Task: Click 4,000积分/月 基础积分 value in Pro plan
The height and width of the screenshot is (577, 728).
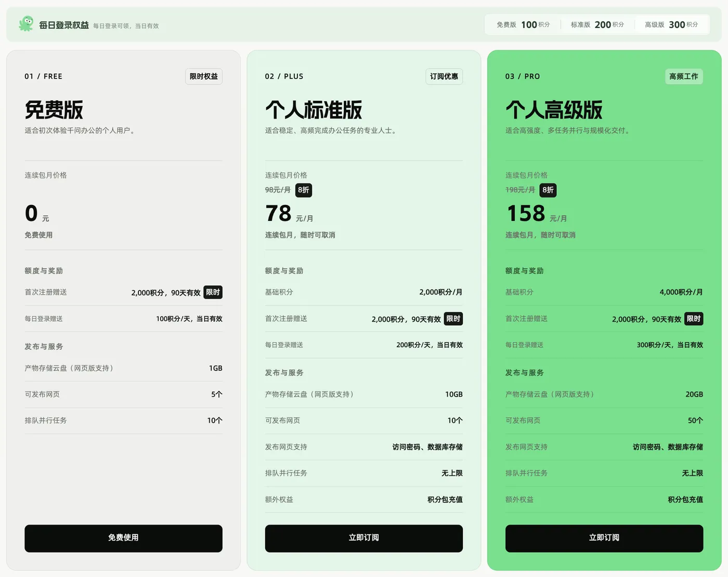Action: tap(681, 292)
